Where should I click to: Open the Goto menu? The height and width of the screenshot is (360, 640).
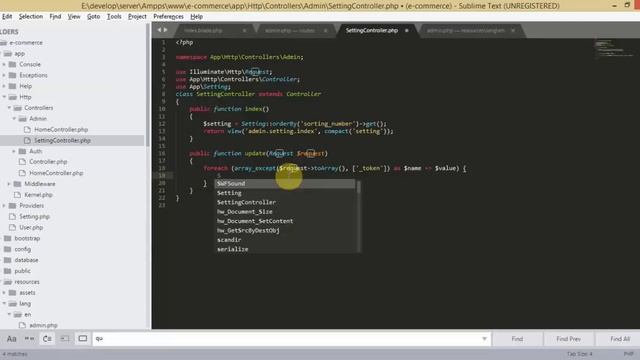pyautogui.click(x=93, y=17)
